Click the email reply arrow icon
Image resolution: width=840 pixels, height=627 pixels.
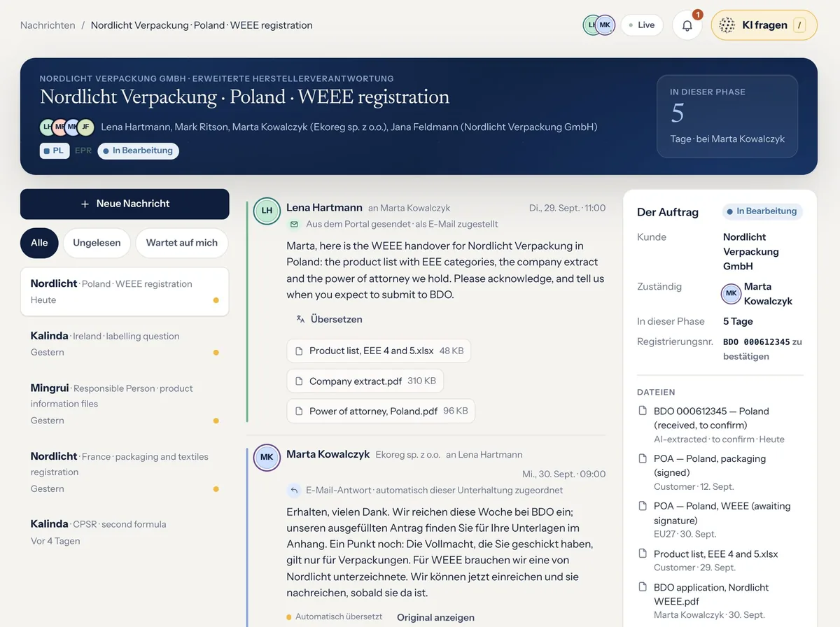pos(295,491)
